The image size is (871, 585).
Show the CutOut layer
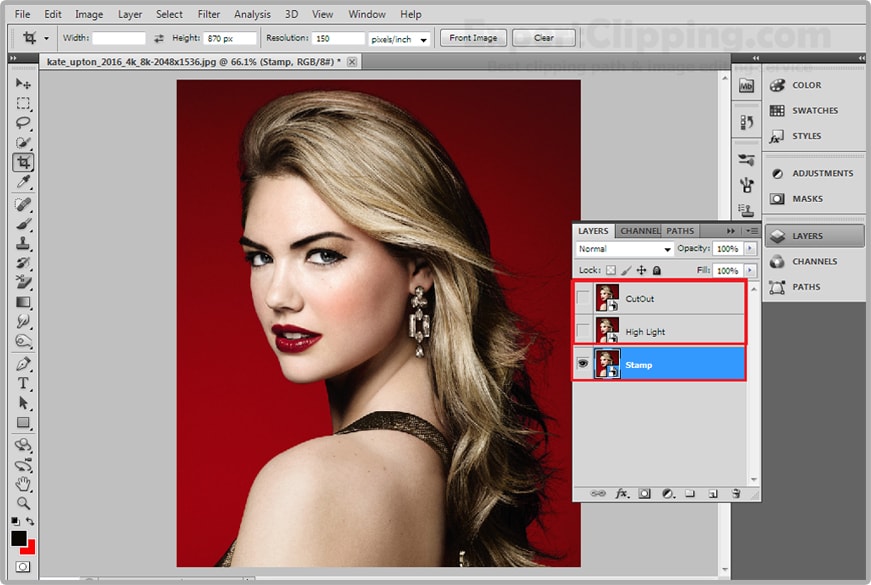click(584, 298)
